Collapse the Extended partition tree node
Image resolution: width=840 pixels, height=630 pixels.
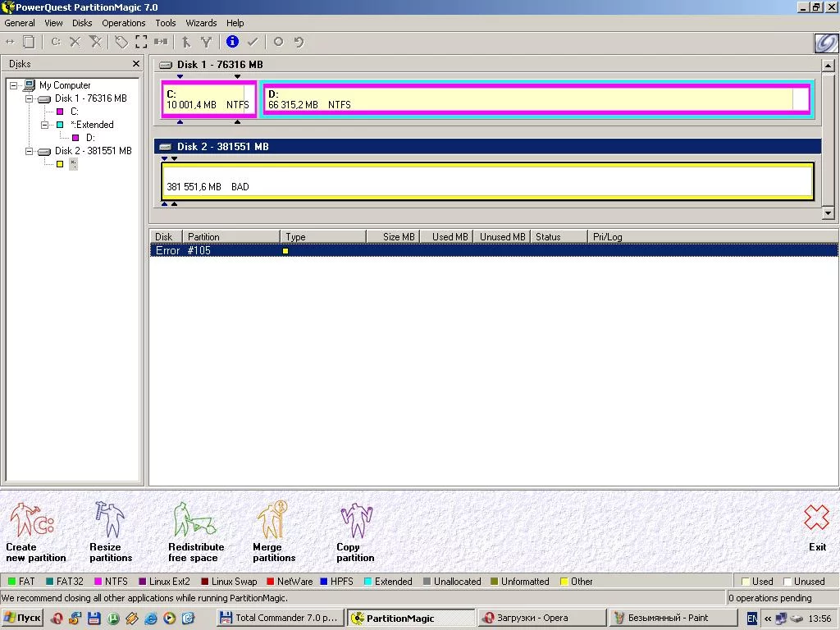[x=45, y=125]
